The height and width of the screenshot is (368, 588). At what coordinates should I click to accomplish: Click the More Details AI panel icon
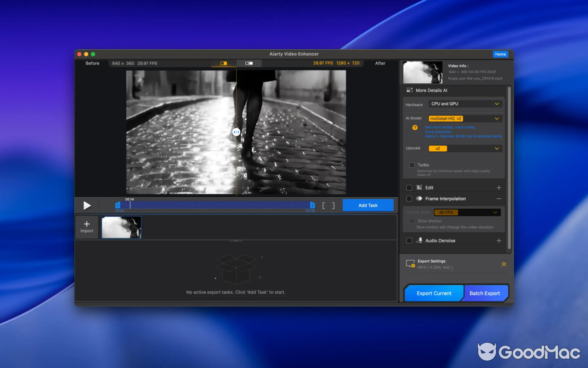(x=409, y=90)
